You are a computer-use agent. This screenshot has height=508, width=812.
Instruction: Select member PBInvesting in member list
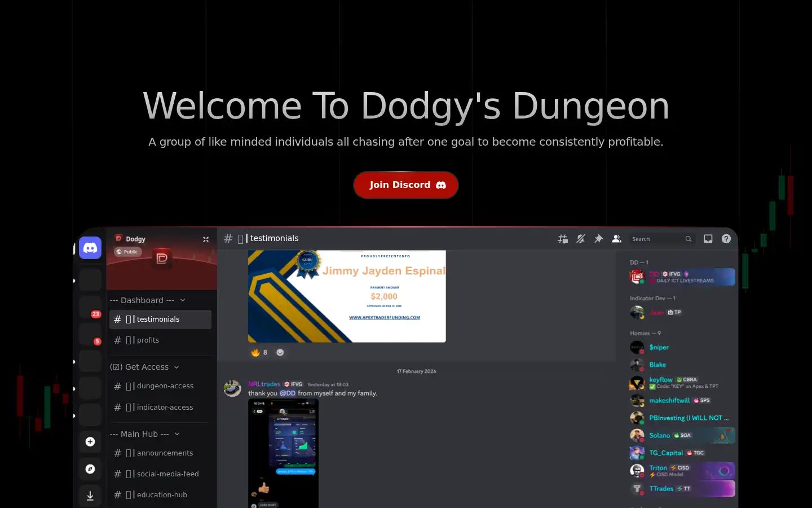pos(682,418)
